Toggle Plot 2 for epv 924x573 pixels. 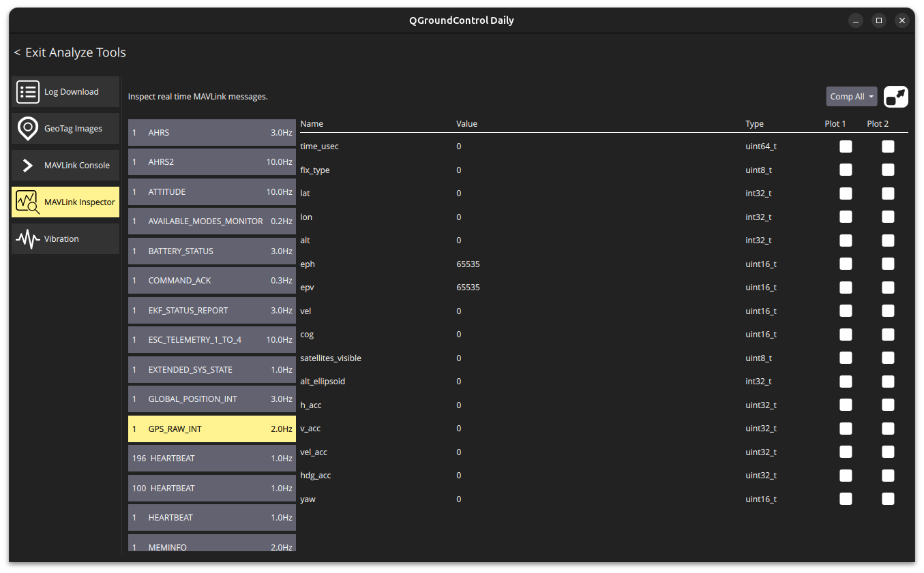888,288
